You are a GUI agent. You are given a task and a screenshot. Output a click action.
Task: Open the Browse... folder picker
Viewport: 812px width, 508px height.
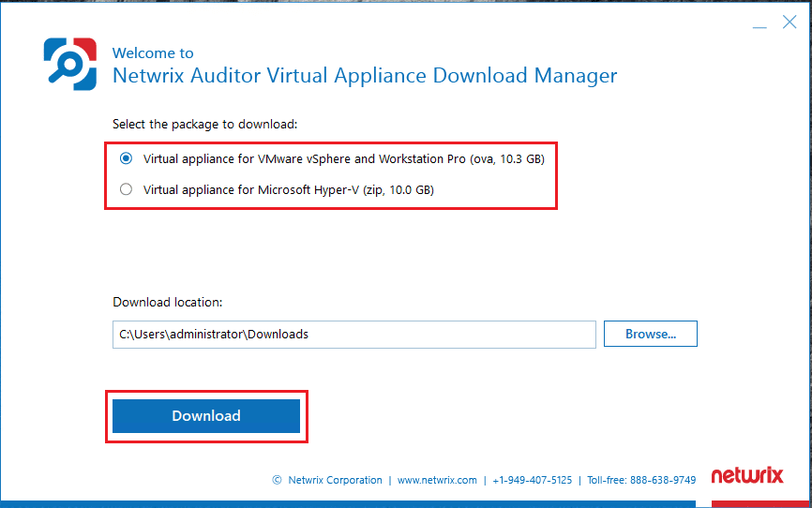pos(650,334)
